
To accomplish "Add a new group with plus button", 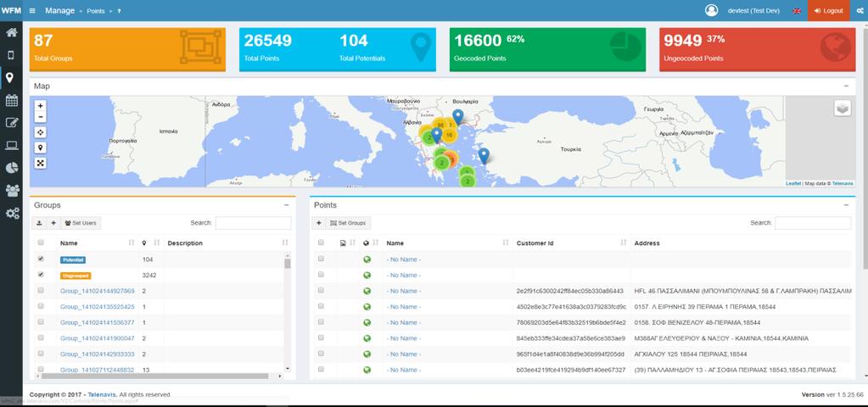I will tap(53, 223).
